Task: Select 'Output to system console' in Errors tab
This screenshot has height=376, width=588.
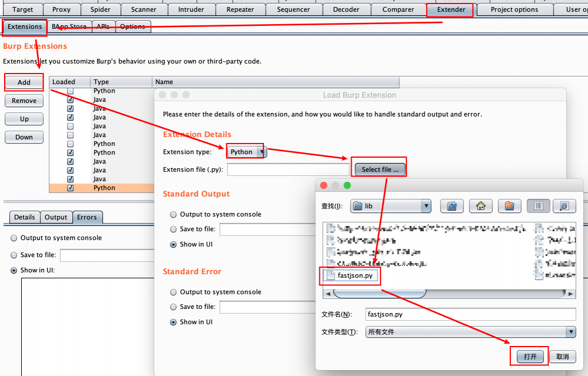Action: [14, 238]
